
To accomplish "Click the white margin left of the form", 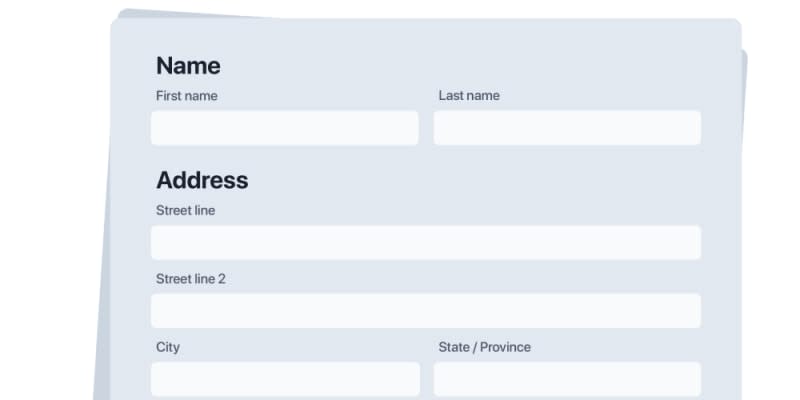I will point(50,200).
